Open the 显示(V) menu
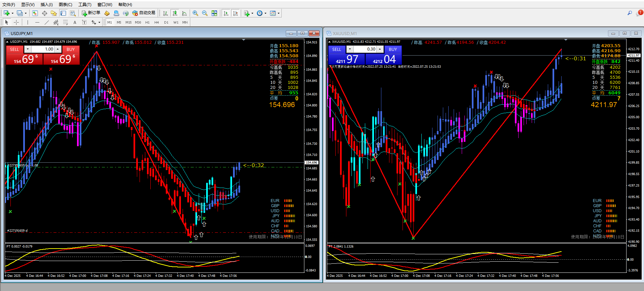 (x=28, y=5)
